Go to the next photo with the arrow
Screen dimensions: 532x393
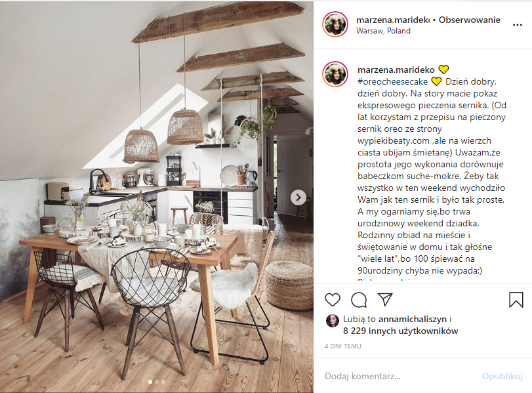coord(298,197)
